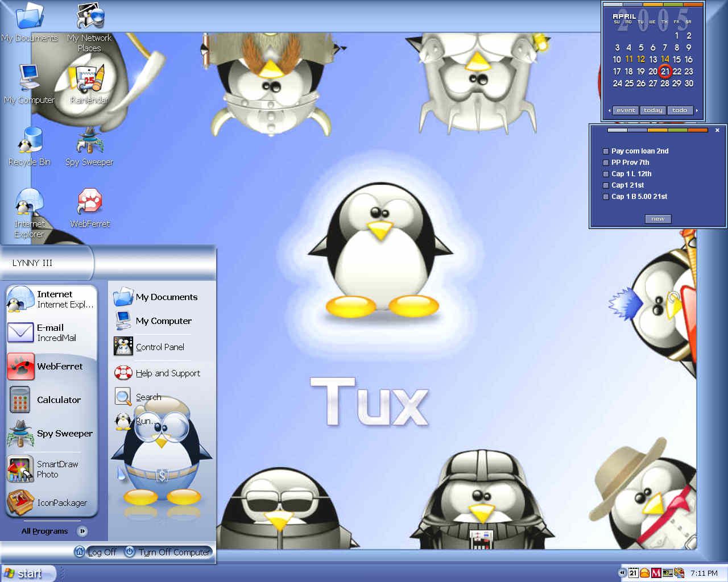Viewport: 728px width, 582px height.
Task: Open My Computer from Start menu right pane
Action: click(153, 321)
